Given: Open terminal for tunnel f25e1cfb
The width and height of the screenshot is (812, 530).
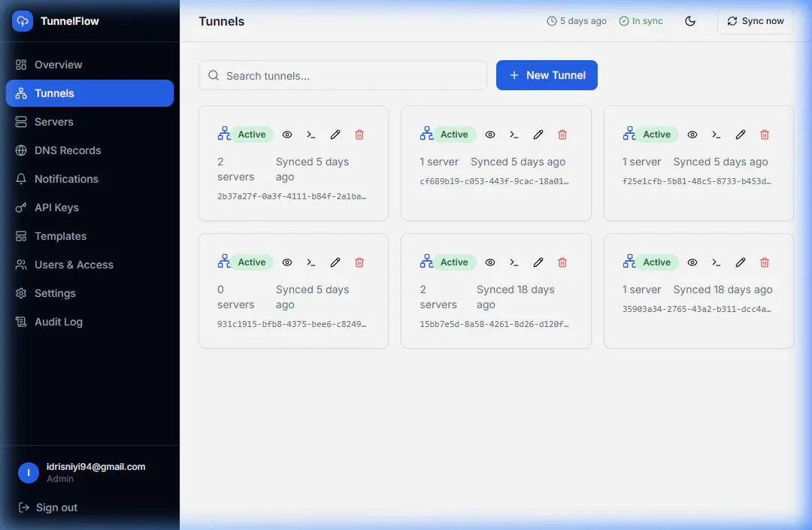Looking at the screenshot, I should [717, 135].
